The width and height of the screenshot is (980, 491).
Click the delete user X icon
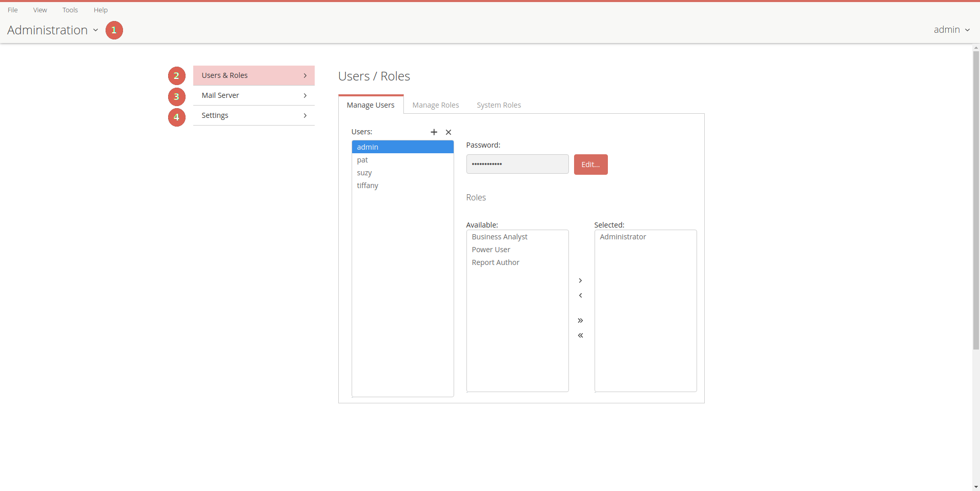pyautogui.click(x=448, y=132)
